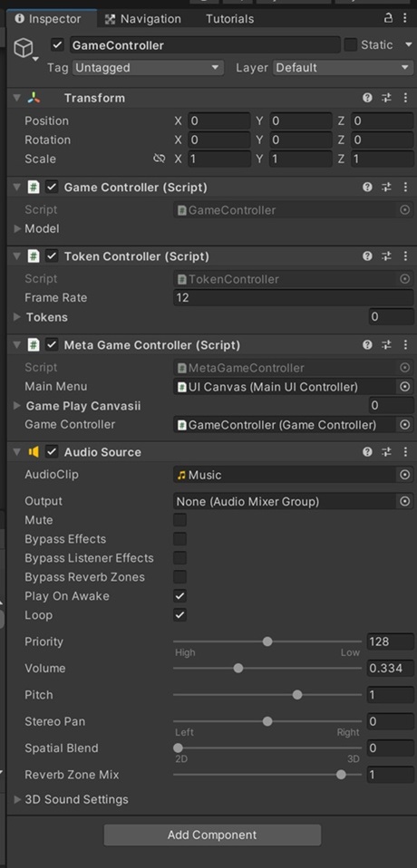Screen dimensions: 417x868
Task: Open Audio Source preset settings icon
Action: click(x=386, y=452)
